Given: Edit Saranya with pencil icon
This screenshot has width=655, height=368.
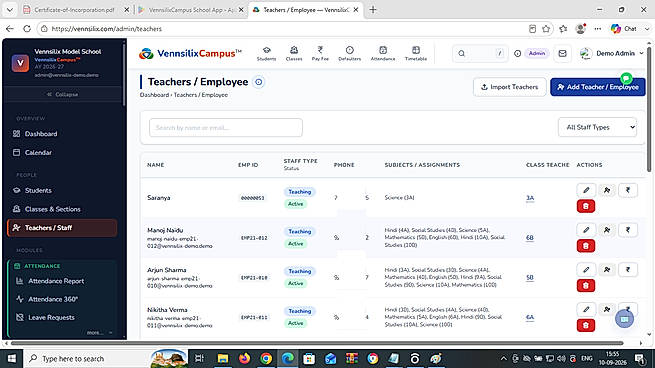Looking at the screenshot, I should coord(586,190).
